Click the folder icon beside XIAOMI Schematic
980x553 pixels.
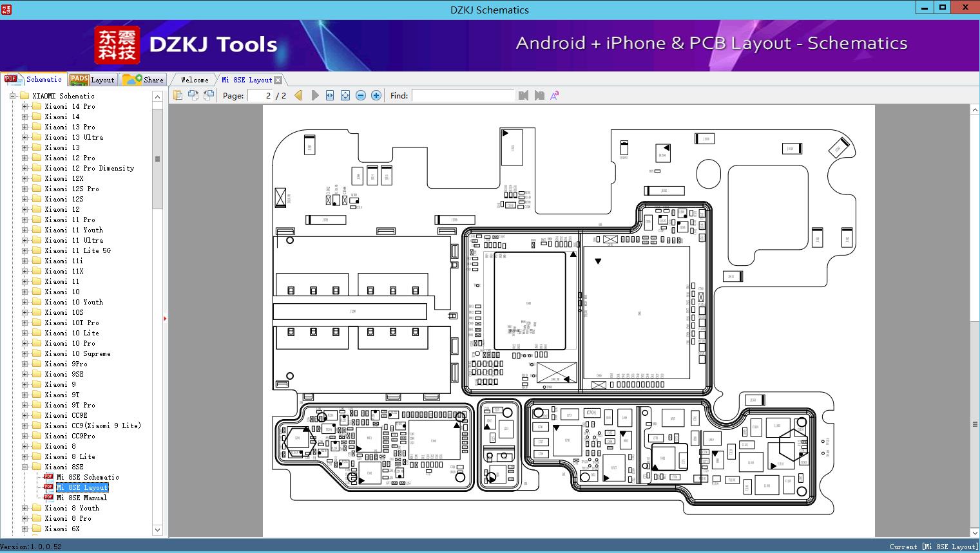[x=24, y=96]
